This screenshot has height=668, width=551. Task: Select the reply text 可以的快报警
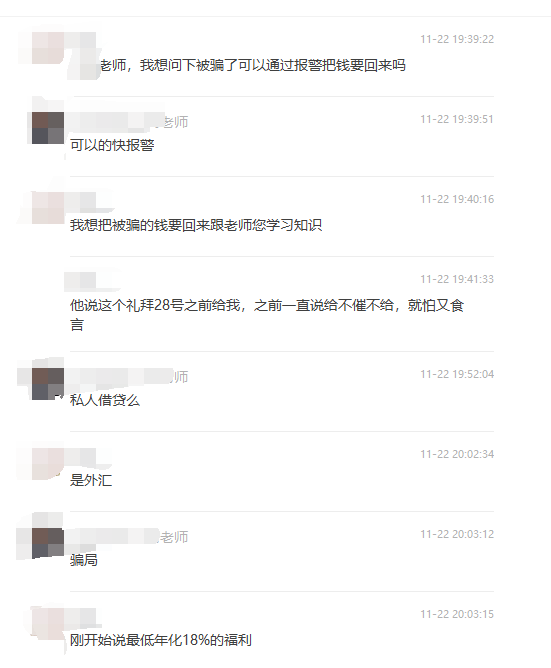click(x=112, y=145)
